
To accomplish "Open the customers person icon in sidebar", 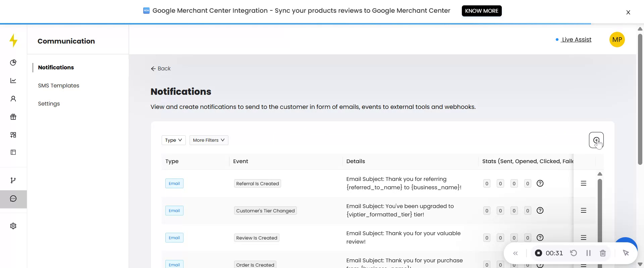I will tap(13, 99).
